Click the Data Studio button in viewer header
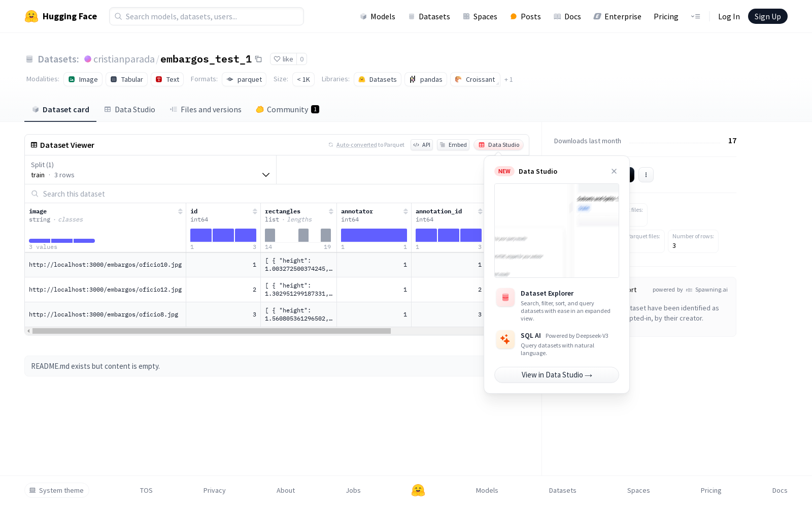 [499, 145]
